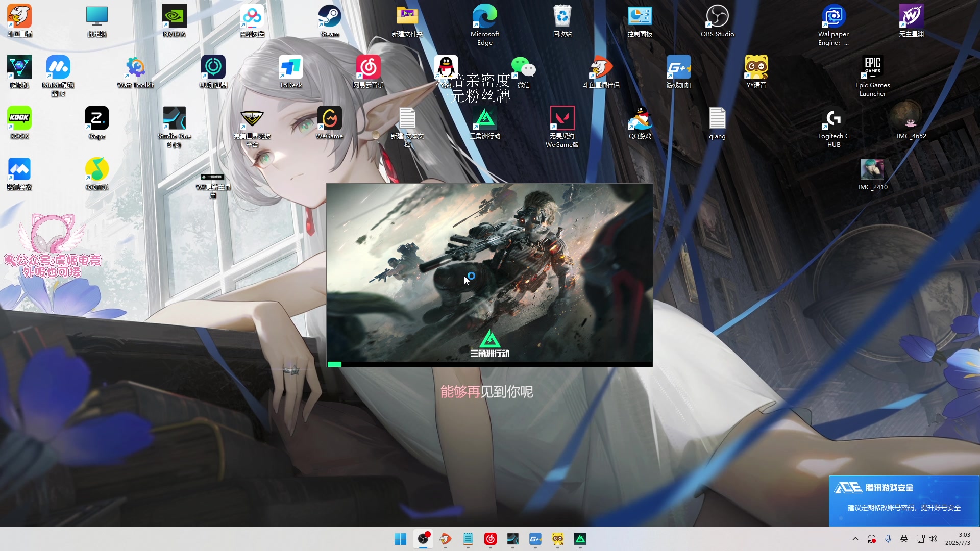Viewport: 980px width, 551px height.
Task: Open the qiang text file
Action: 718,122
